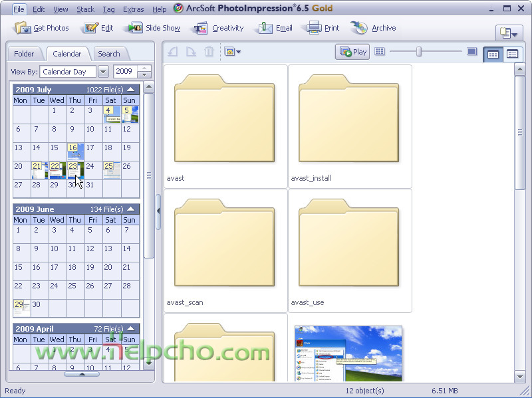Open the layout options dropdown at top right

(509, 33)
